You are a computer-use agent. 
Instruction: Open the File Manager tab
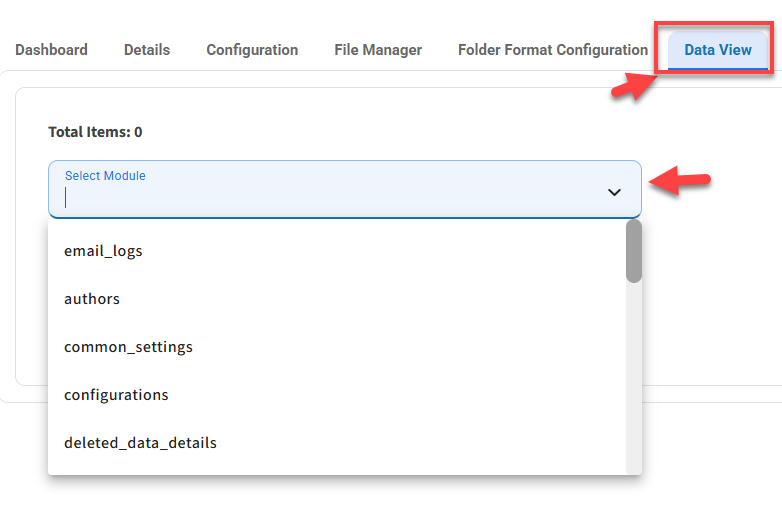pos(378,50)
